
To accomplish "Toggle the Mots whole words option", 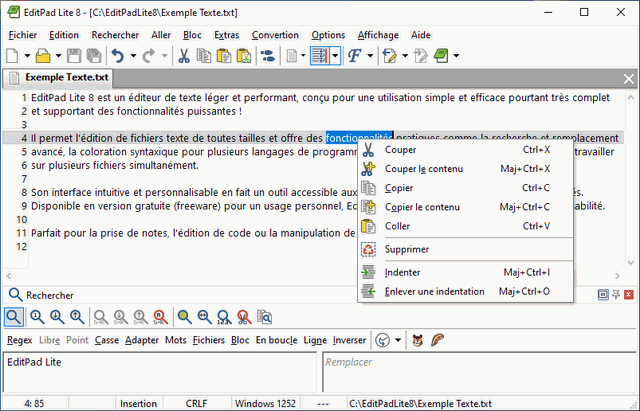I will point(176,340).
